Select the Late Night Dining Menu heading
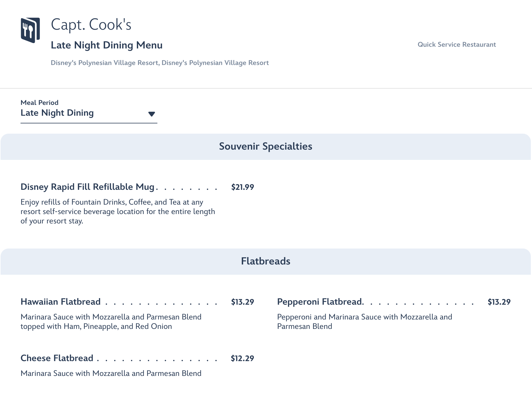This screenshot has width=532, height=399. point(107,45)
